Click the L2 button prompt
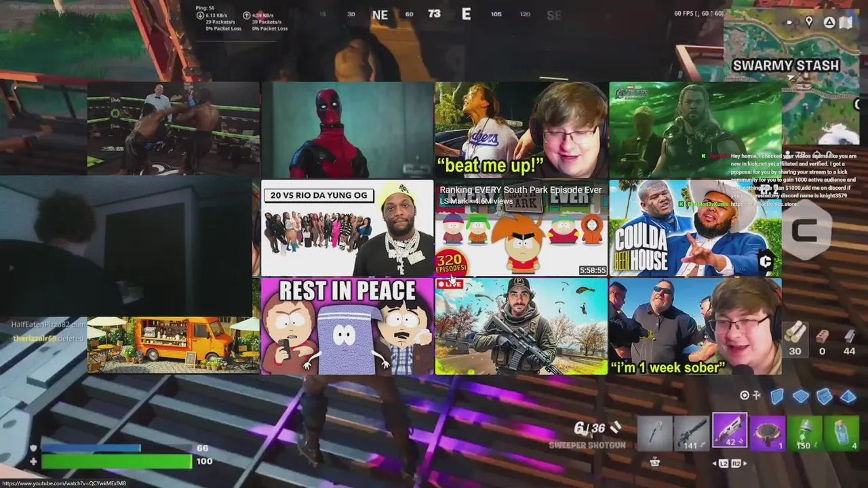The width and height of the screenshot is (868, 488). click(x=723, y=464)
